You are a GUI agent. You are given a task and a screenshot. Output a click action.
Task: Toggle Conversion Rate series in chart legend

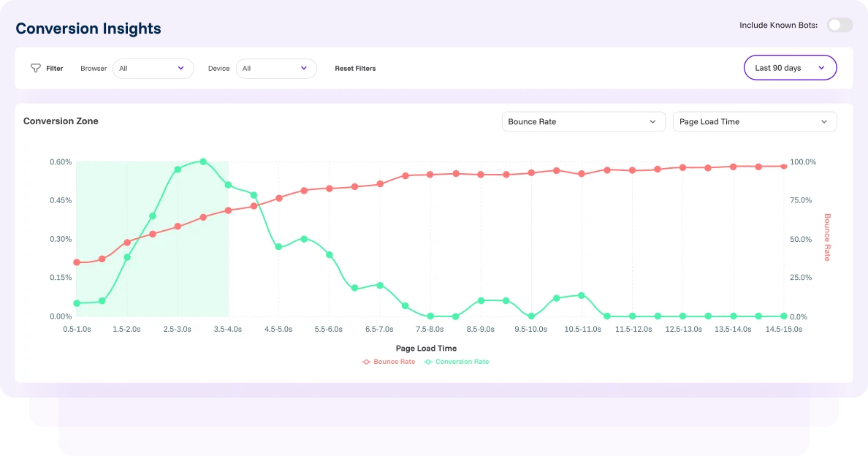457,362
